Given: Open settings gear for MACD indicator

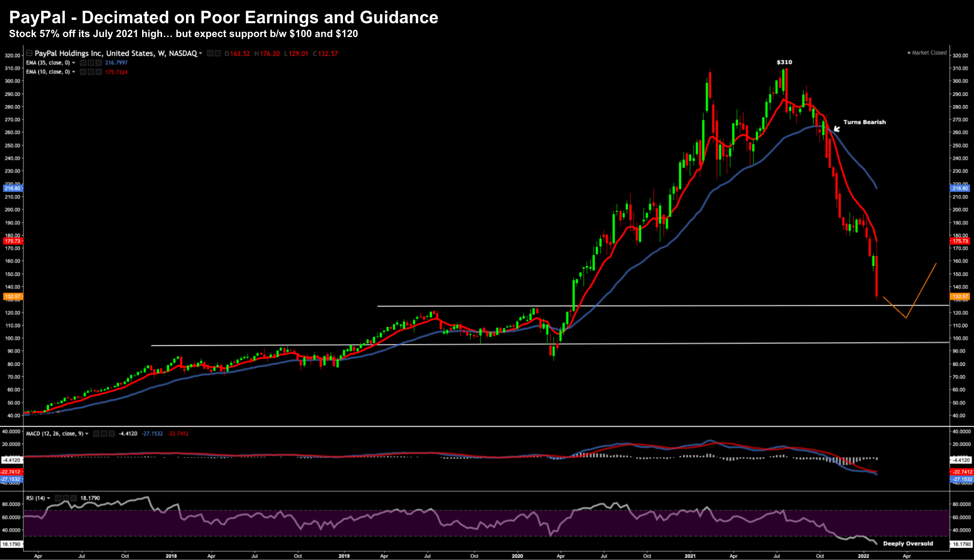Looking at the screenshot, I should pos(104,434).
